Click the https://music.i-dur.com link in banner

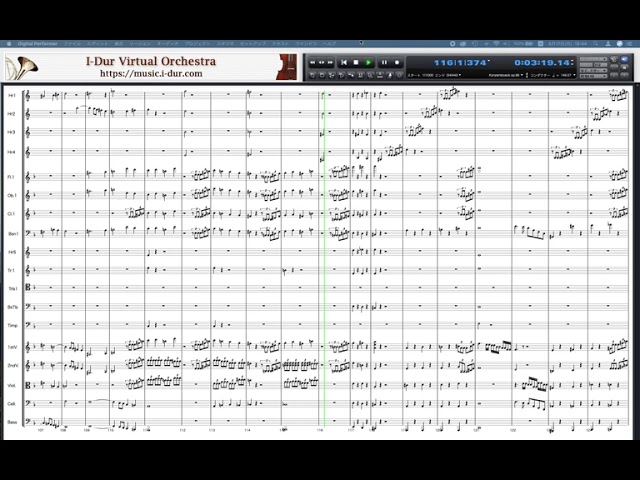[151, 74]
